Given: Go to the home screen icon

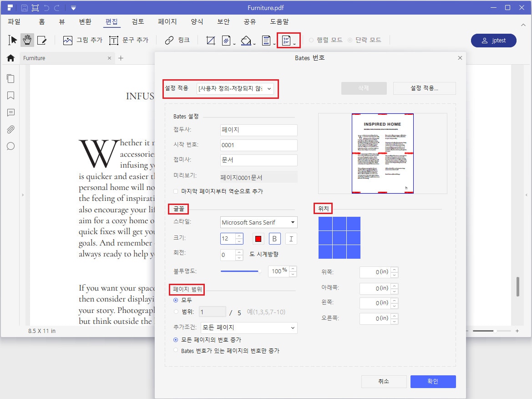Looking at the screenshot, I should pyautogui.click(x=10, y=58).
